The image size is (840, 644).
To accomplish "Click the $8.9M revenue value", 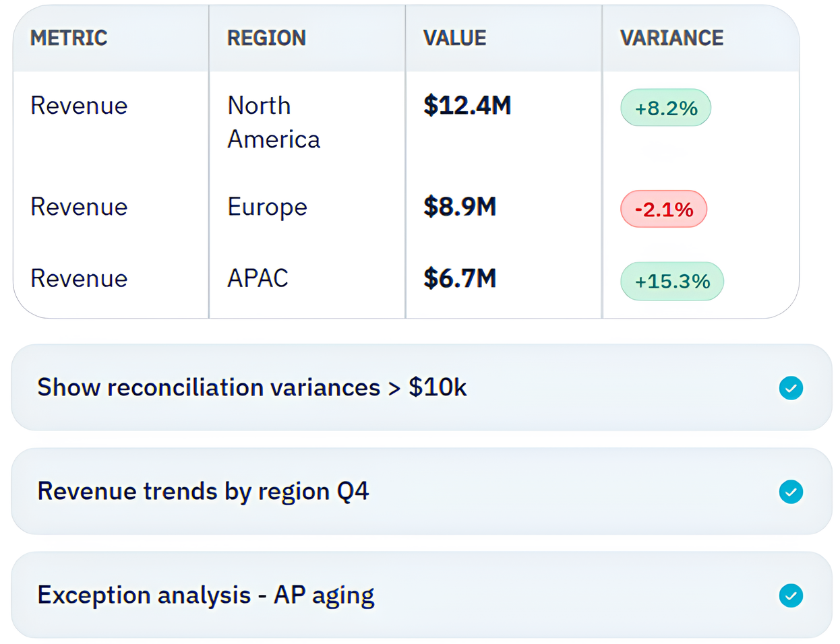I will pyautogui.click(x=460, y=207).
